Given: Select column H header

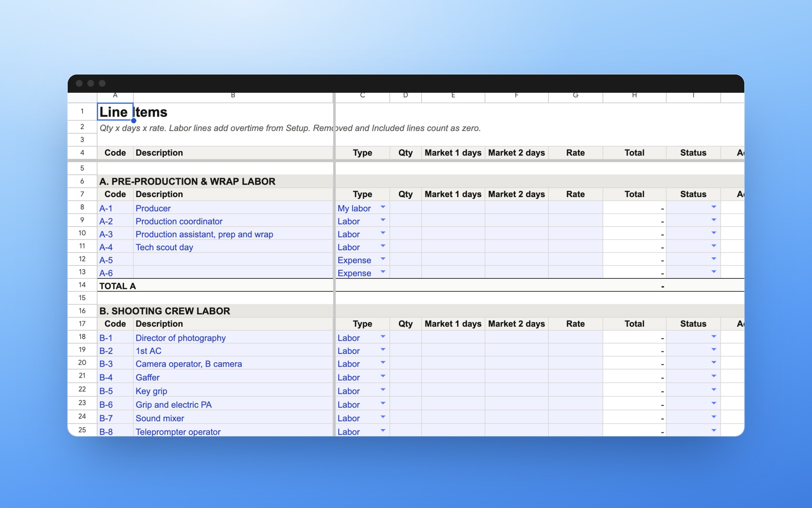Looking at the screenshot, I should 634,96.
